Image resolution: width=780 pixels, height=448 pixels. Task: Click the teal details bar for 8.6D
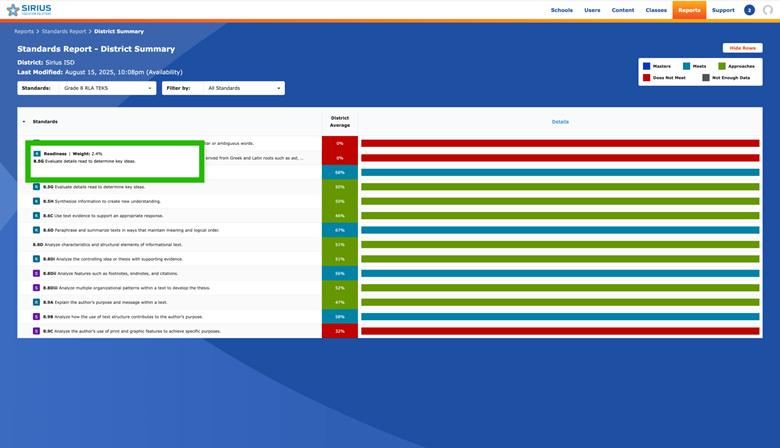click(560, 230)
